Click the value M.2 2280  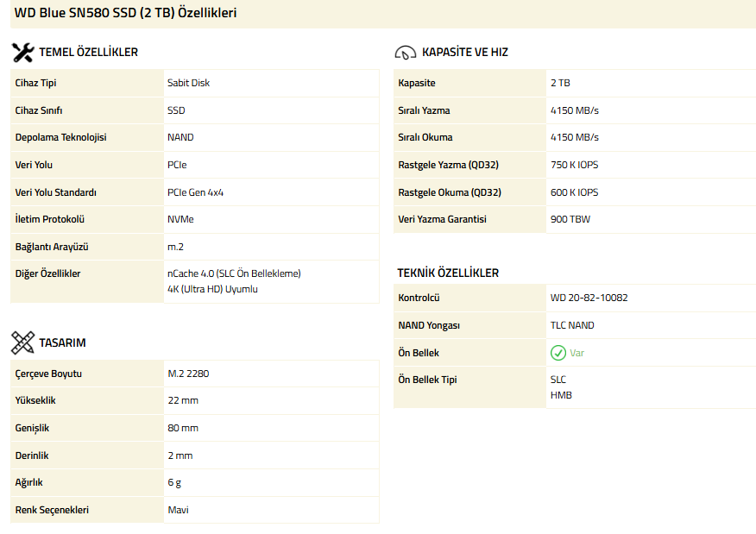pyautogui.click(x=188, y=374)
